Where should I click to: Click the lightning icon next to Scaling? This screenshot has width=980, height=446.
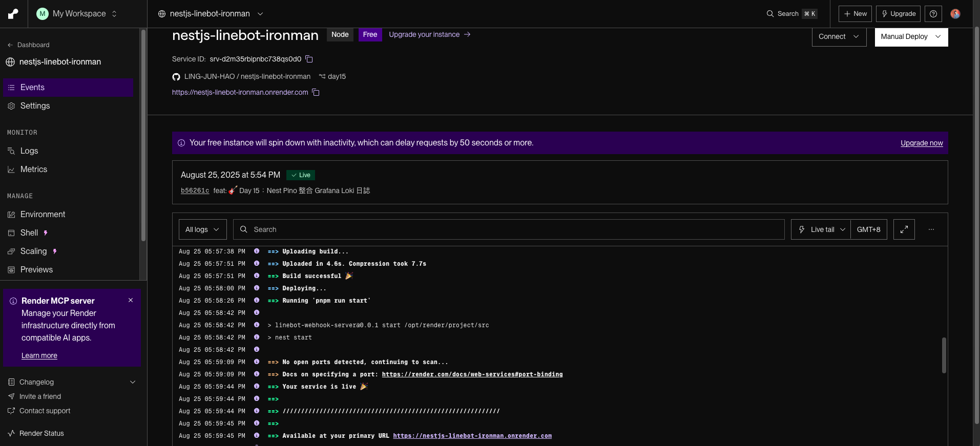(55, 251)
